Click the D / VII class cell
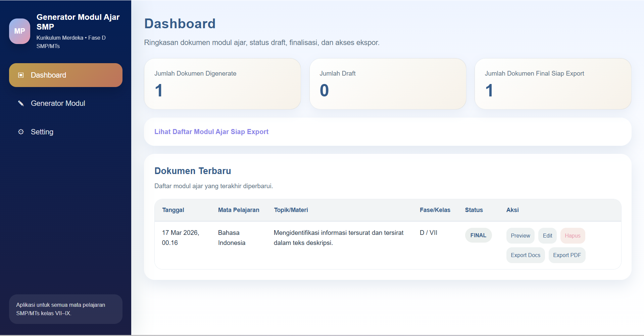 click(x=429, y=233)
